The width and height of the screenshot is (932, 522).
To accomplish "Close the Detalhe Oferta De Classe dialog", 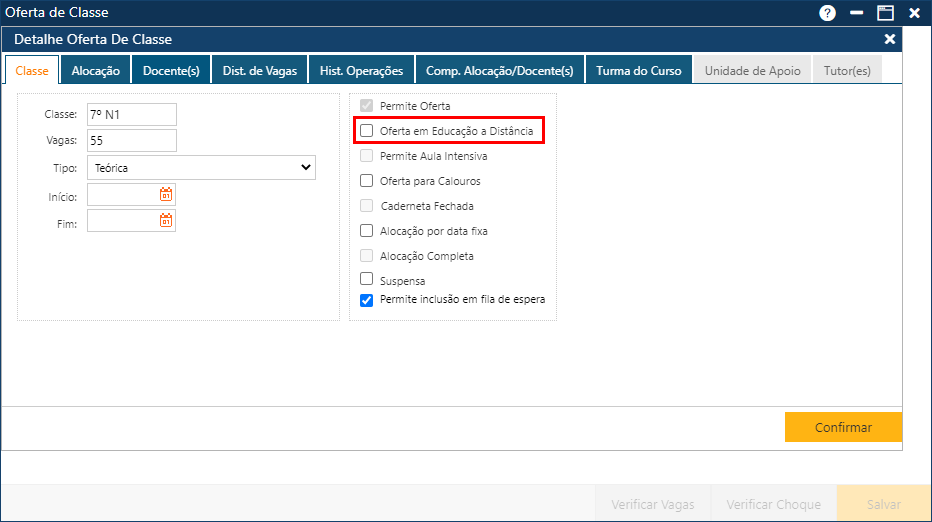I will (x=890, y=39).
